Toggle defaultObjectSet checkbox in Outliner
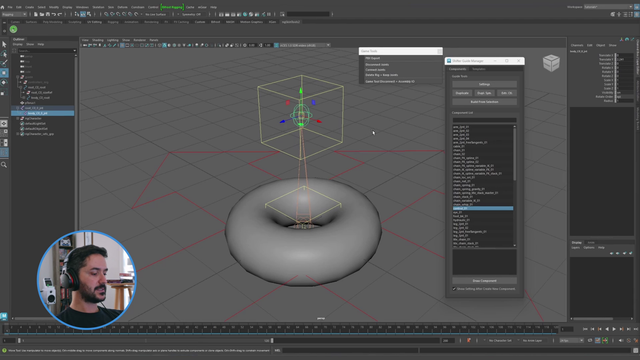The image size is (640, 360). pyautogui.click(x=22, y=129)
